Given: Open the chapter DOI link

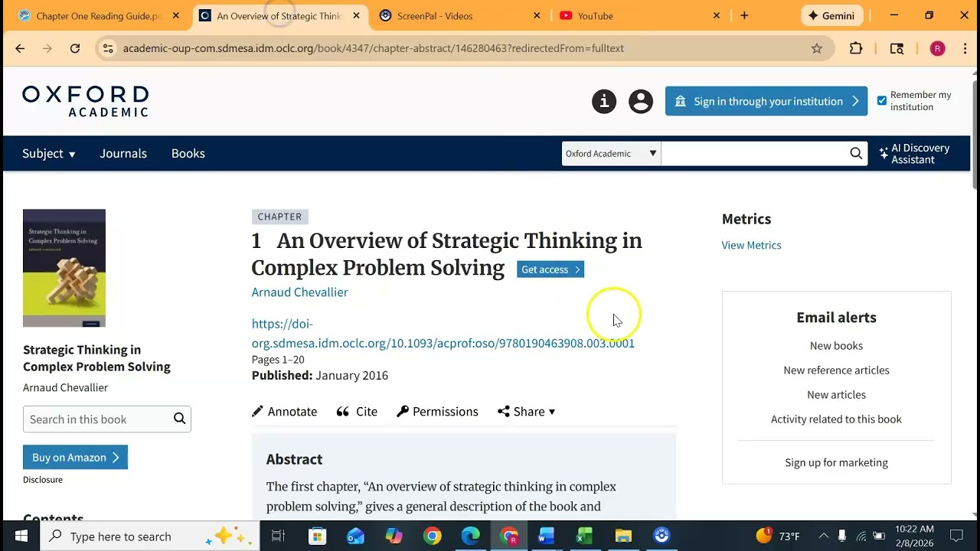Looking at the screenshot, I should (x=443, y=334).
